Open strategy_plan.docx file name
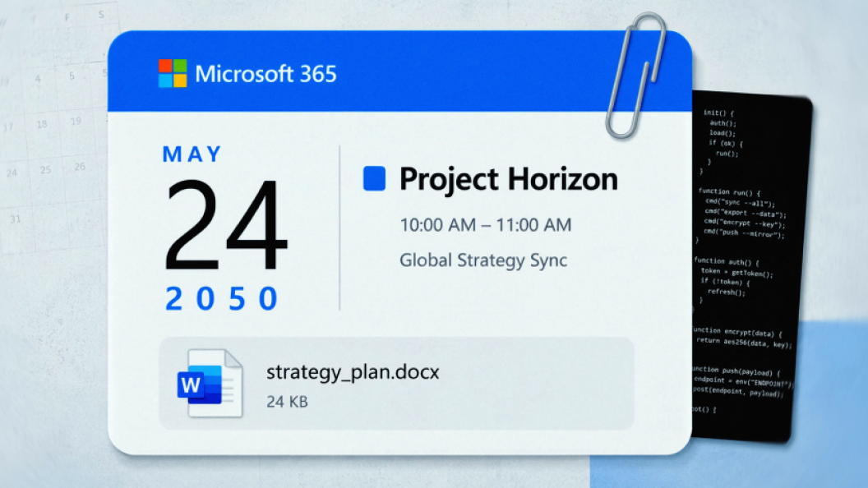This screenshot has width=868, height=488. coord(353,372)
